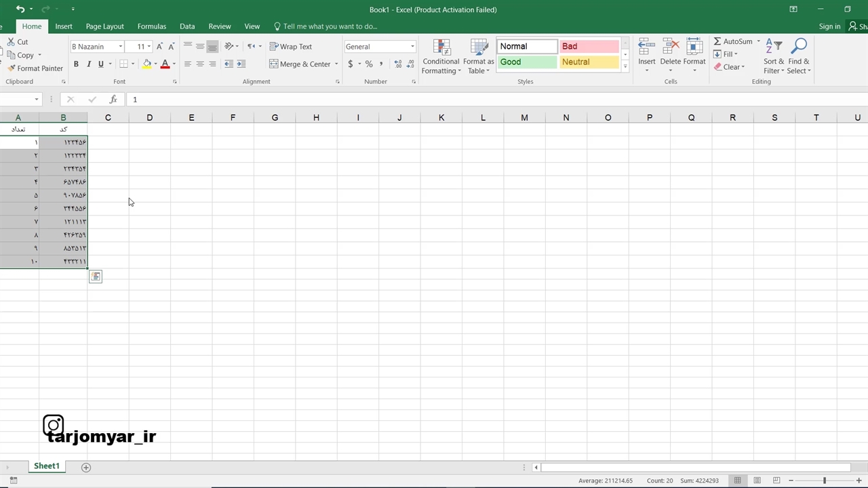Toggle Bold formatting
The width and height of the screenshot is (868, 488).
[76, 64]
